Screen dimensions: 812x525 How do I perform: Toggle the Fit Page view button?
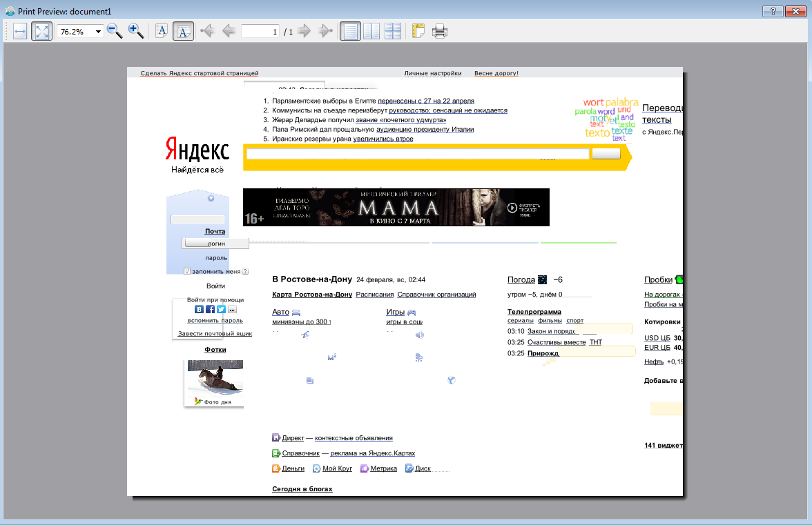point(41,31)
